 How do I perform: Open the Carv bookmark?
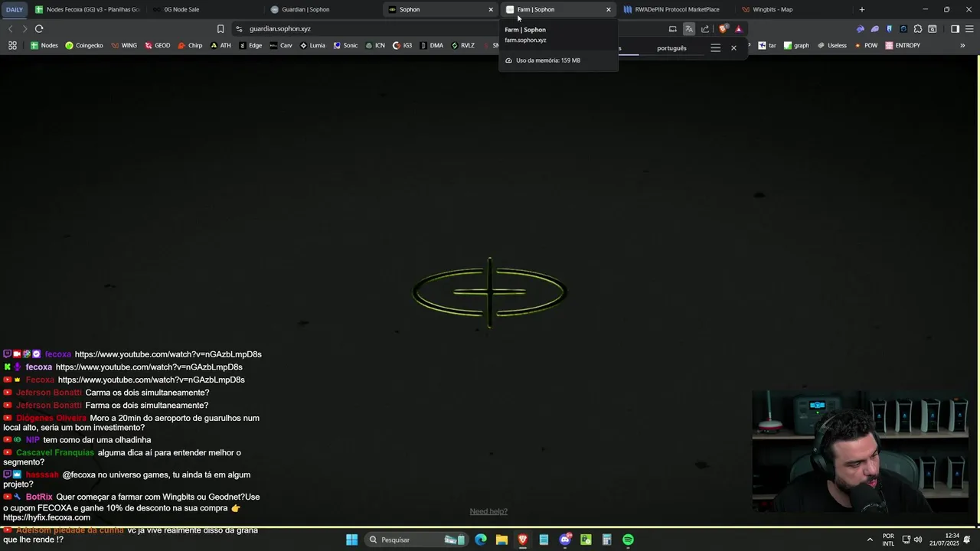tap(281, 45)
